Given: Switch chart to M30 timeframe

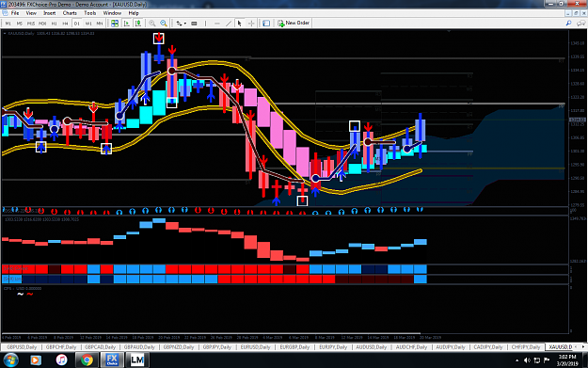Looking at the screenshot, I should 42,24.
